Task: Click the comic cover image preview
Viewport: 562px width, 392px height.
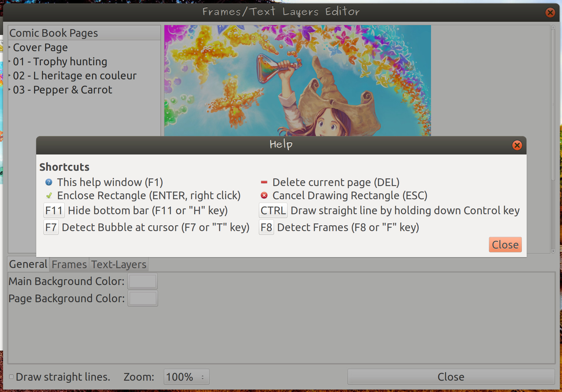Action: [298, 81]
